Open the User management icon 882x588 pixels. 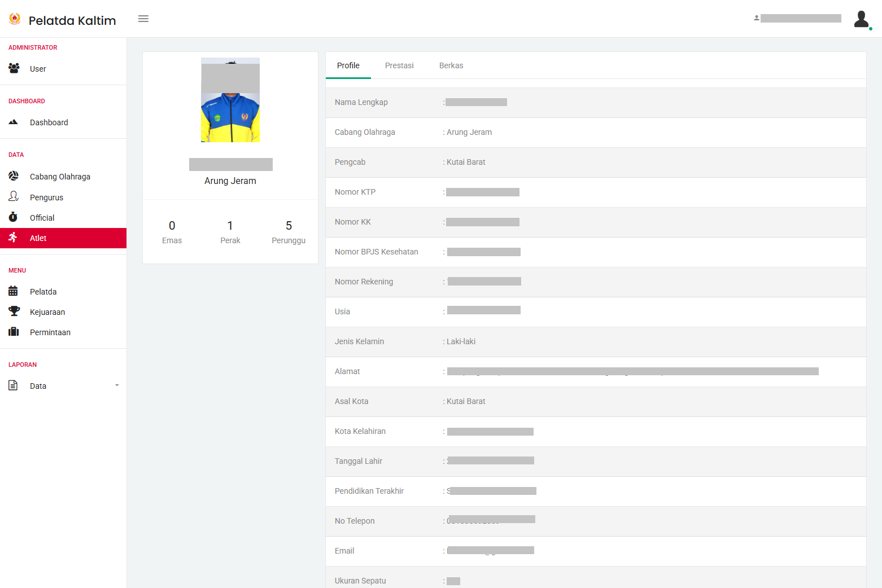[14, 68]
